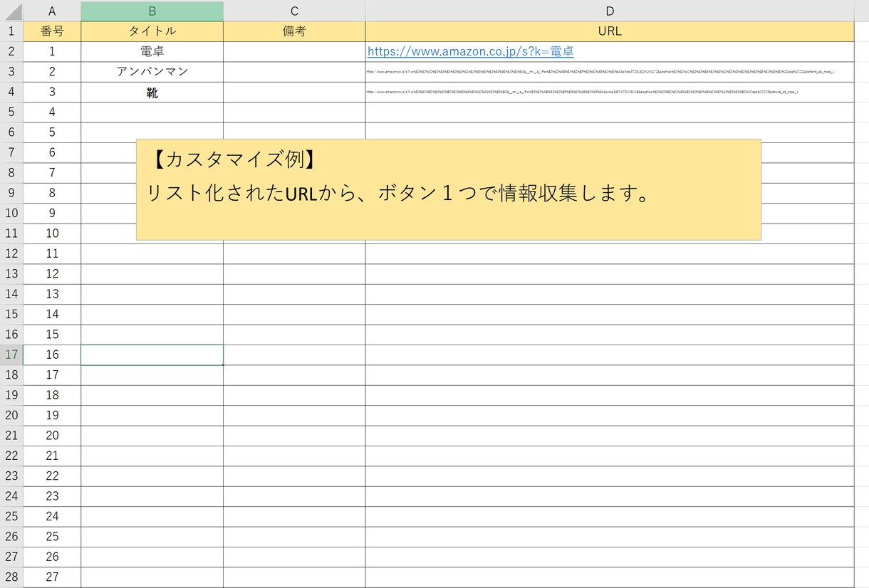
Task: Select row header 20
Action: pyautogui.click(x=11, y=416)
